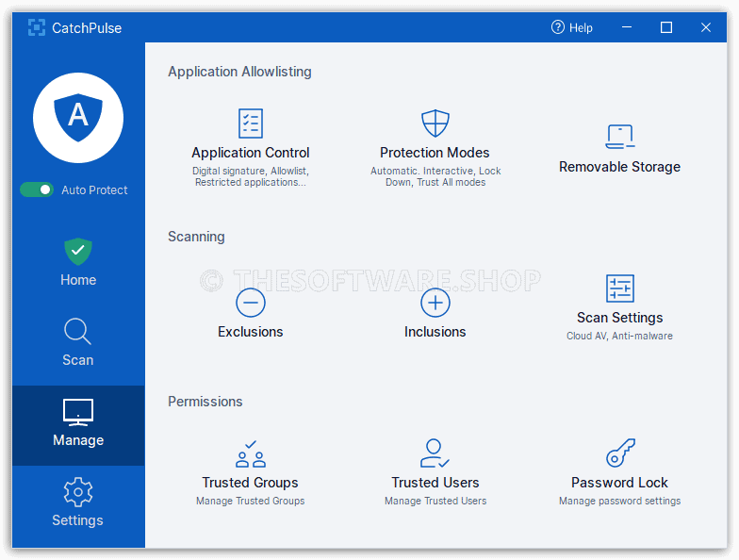Open Protection Modes label

coord(435,153)
